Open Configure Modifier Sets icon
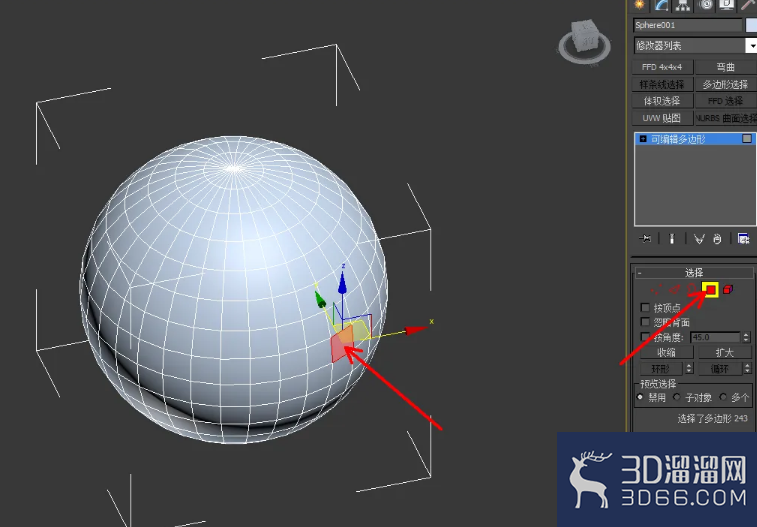 tap(743, 238)
